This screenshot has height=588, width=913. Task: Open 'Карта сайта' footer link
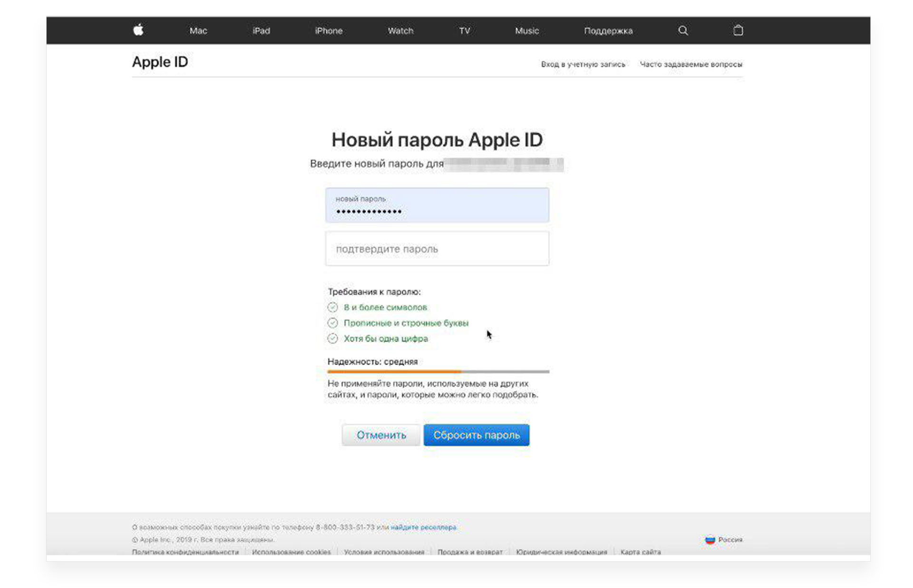pos(641,552)
